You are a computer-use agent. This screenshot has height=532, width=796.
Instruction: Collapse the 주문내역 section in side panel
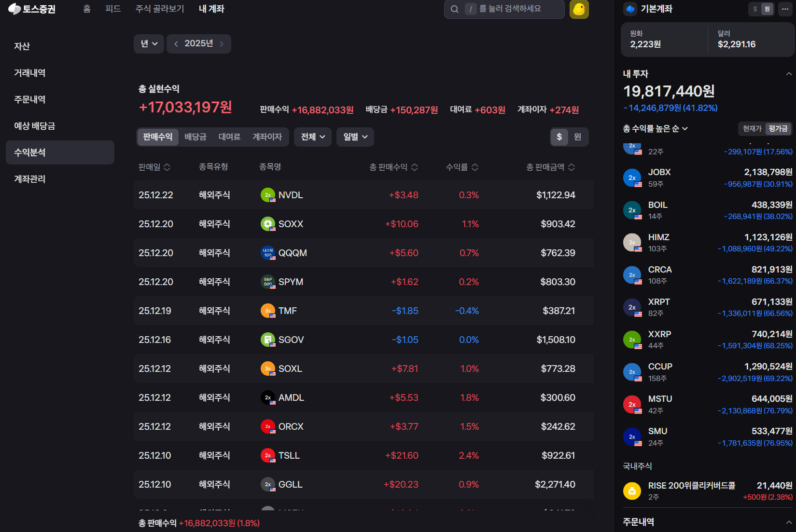pos(789,522)
